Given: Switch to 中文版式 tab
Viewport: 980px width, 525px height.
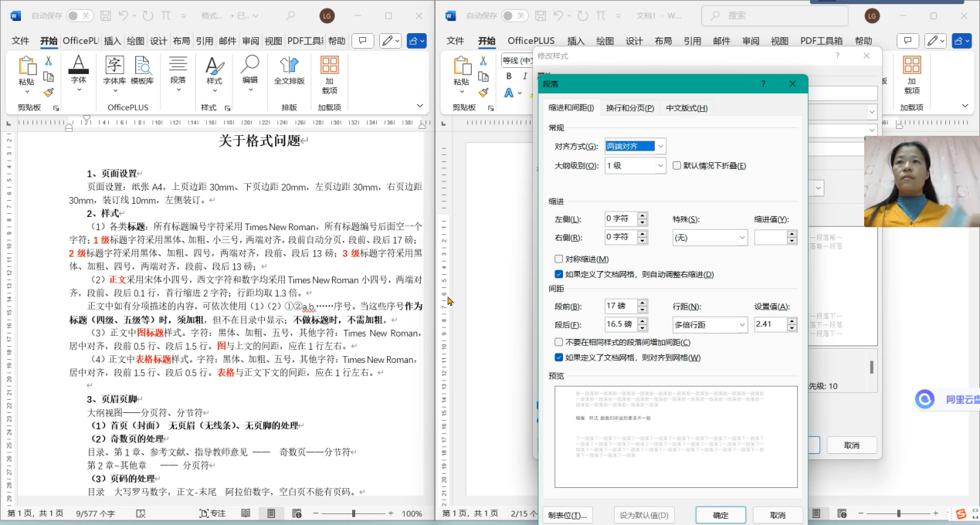Looking at the screenshot, I should tap(687, 108).
